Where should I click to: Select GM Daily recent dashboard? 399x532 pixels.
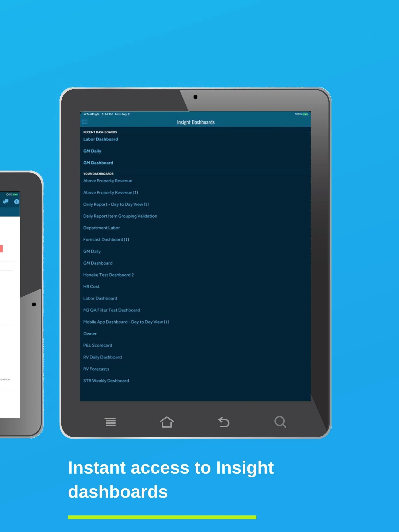(92, 151)
